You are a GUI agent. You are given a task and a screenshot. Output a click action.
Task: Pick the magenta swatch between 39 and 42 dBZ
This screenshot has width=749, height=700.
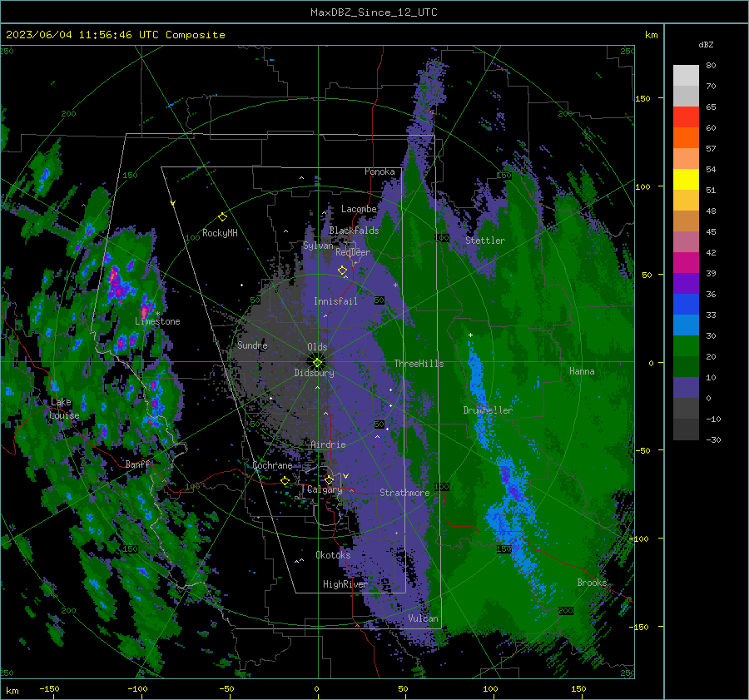coord(686,262)
